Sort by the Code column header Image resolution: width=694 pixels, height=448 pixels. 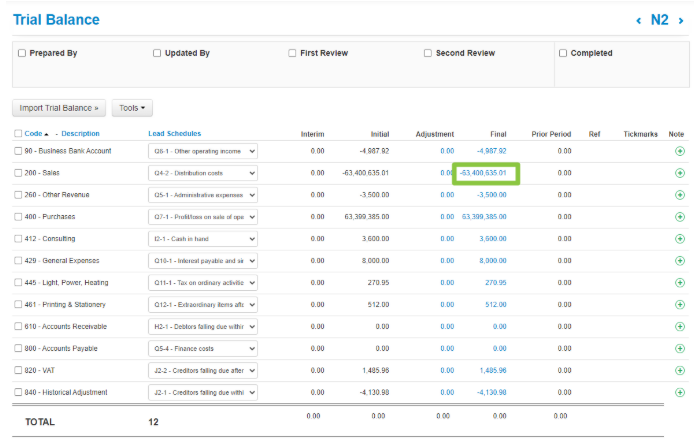pyautogui.click(x=33, y=134)
